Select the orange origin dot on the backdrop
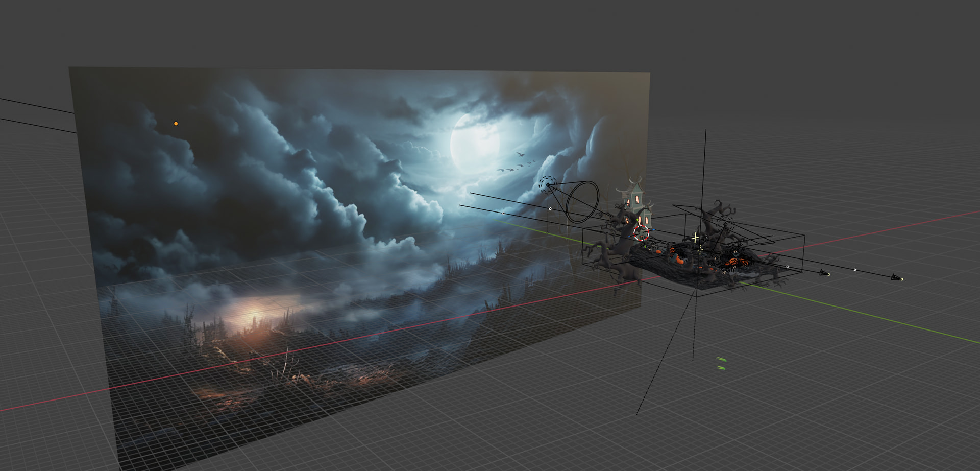The image size is (980, 471). point(176,124)
